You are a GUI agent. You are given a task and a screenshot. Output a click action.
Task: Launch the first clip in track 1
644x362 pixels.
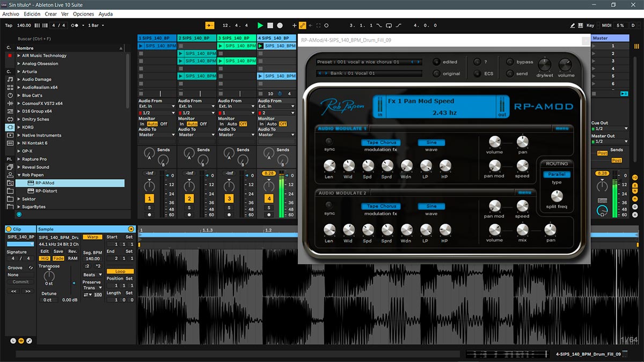pyautogui.click(x=141, y=46)
